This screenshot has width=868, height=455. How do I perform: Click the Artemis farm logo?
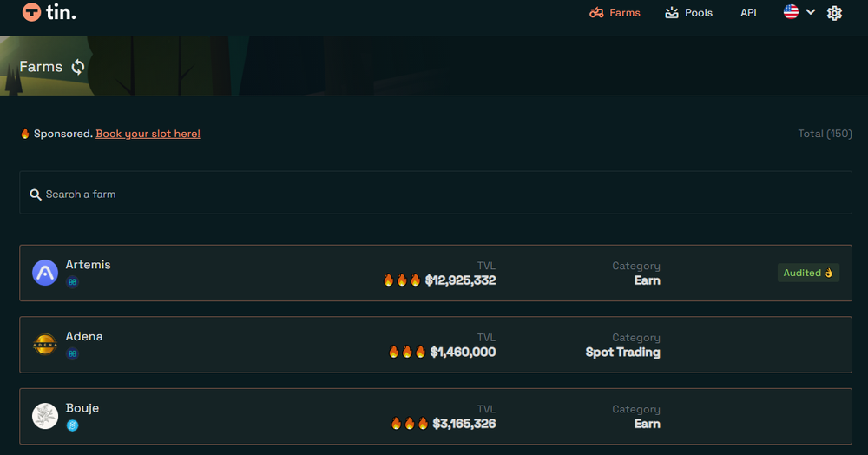[45, 273]
